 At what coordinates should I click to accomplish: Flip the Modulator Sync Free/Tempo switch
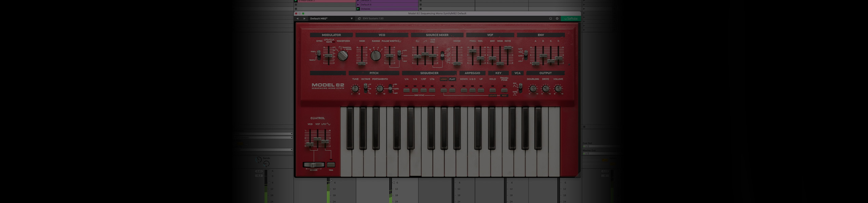(x=318, y=55)
